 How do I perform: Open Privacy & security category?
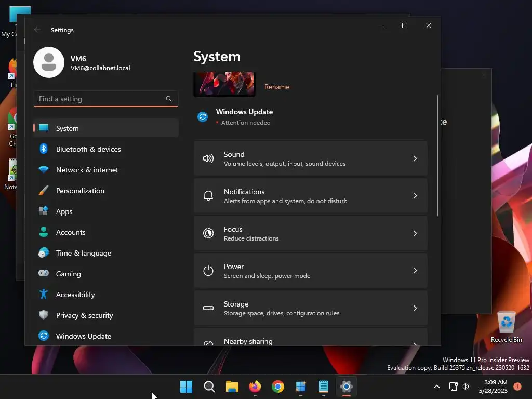point(106,315)
